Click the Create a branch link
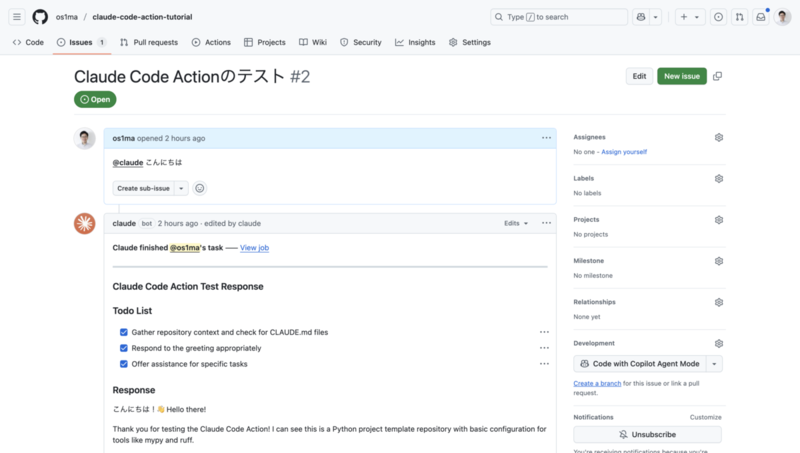Viewport: 800px width, 453px height. click(597, 384)
